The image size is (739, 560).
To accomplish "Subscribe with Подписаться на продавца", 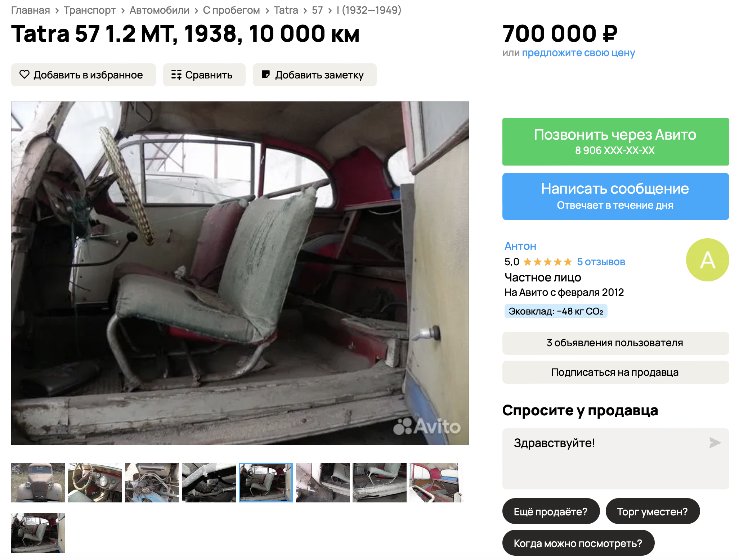I will pyautogui.click(x=615, y=372).
